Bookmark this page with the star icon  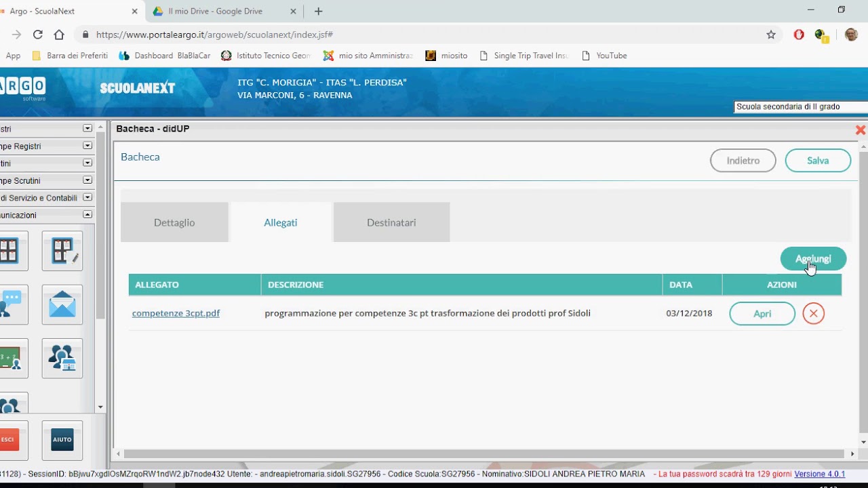[771, 35]
